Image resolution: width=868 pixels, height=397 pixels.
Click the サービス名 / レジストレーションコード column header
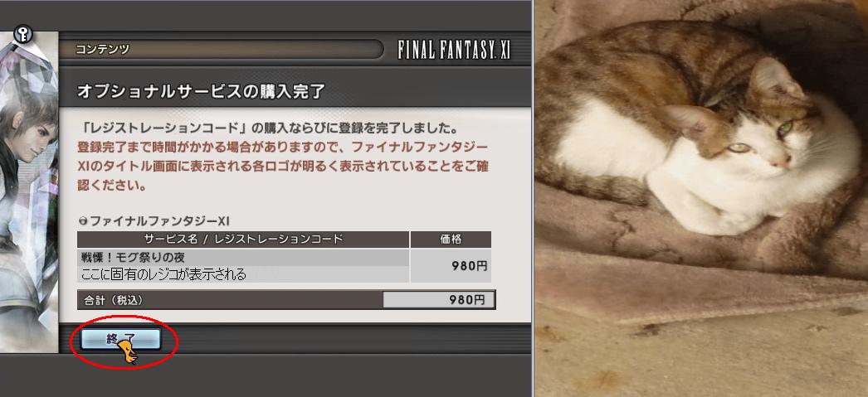coord(243,239)
